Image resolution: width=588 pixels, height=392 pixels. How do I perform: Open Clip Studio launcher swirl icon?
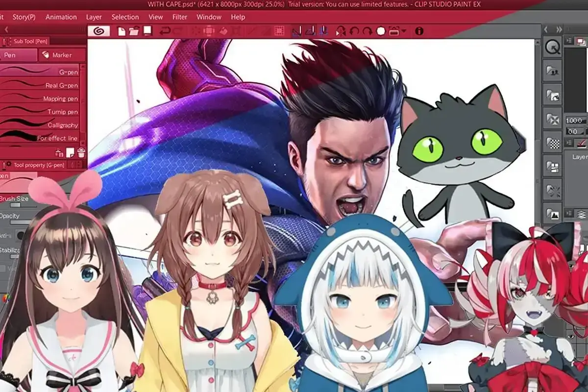click(98, 31)
